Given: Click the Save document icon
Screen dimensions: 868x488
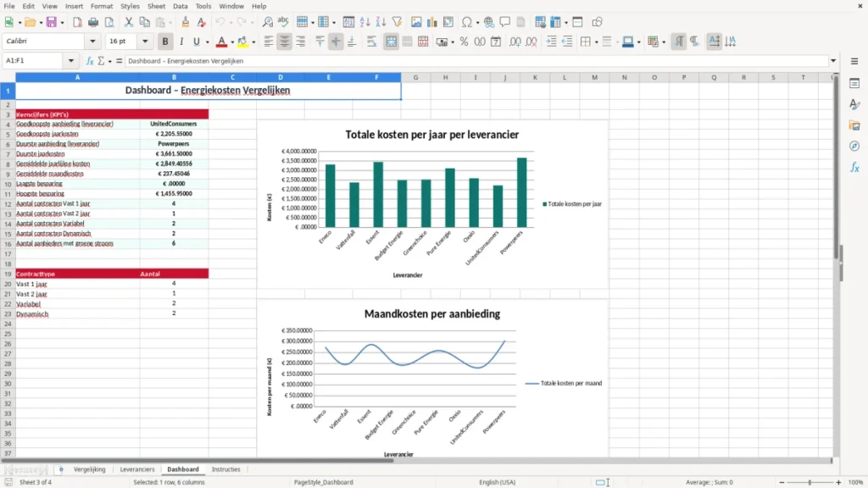Looking at the screenshot, I should (x=52, y=22).
